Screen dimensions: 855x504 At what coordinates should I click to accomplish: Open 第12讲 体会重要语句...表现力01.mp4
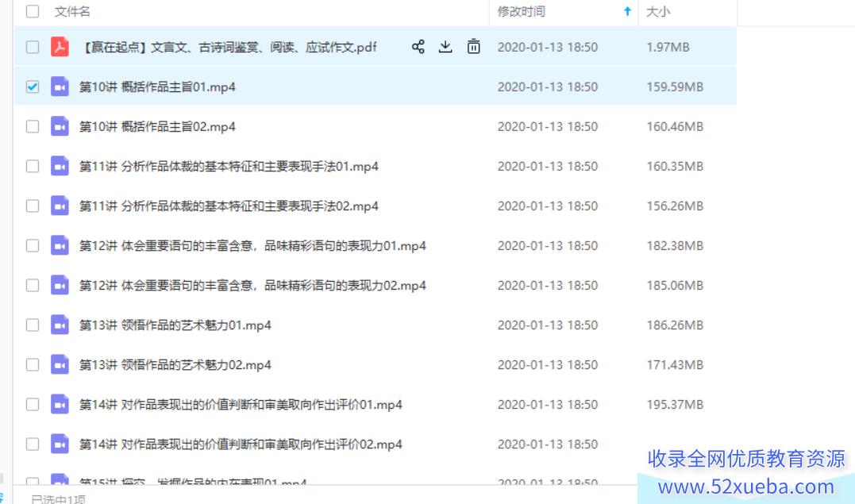252,247
